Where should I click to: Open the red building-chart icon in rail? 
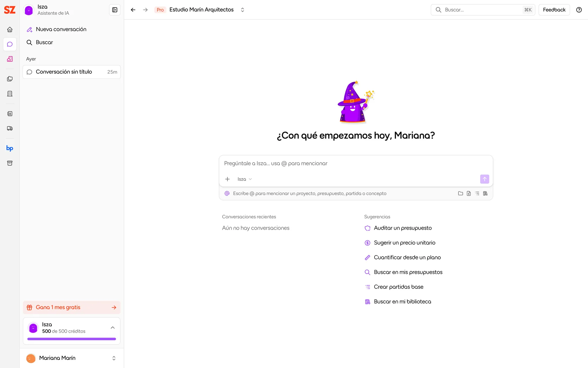click(x=10, y=59)
